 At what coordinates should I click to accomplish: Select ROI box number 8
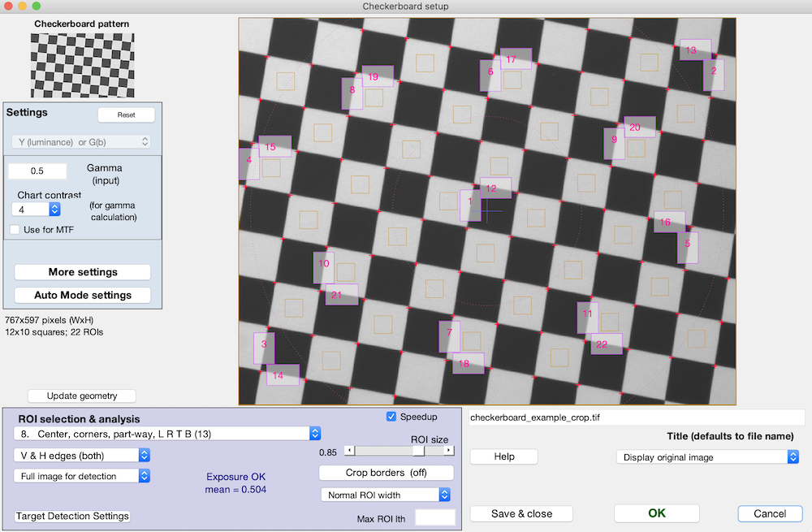352,93
